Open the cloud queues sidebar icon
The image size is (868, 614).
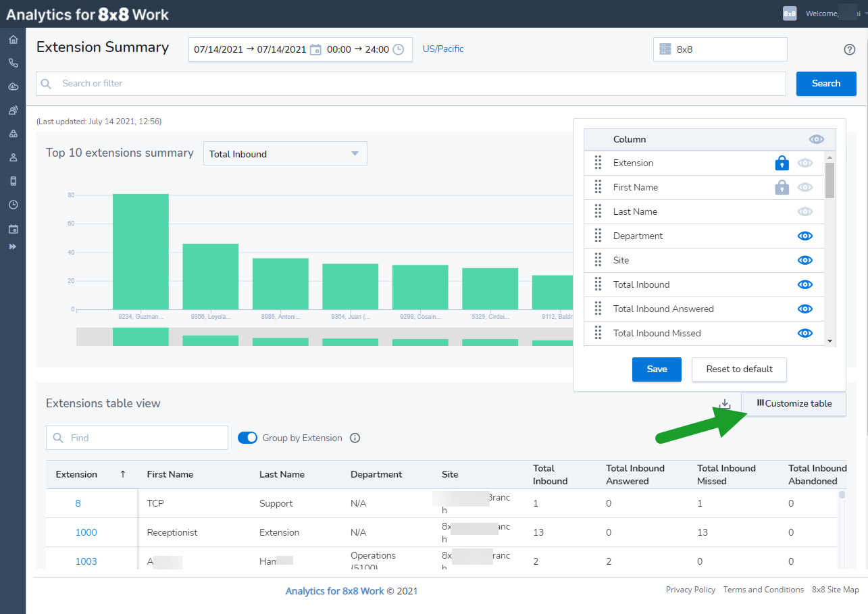pos(13,86)
